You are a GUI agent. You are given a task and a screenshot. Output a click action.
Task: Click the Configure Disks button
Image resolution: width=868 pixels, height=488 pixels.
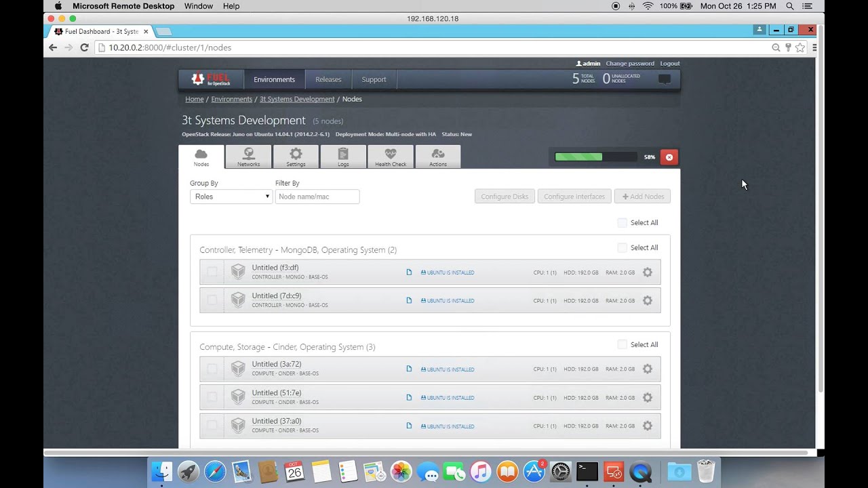[x=505, y=197]
